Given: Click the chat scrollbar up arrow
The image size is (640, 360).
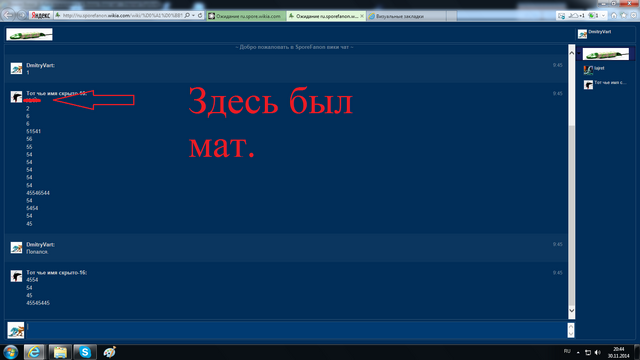Looking at the screenshot, I should [571, 53].
